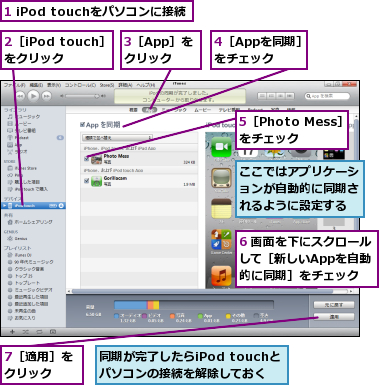Open 購入した項目 in the sidebar

pos(24,182)
